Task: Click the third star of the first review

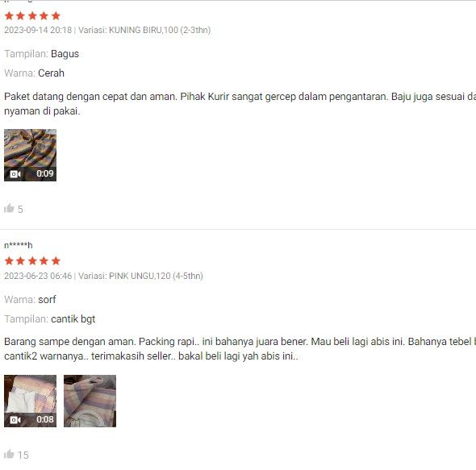Action: tap(32, 16)
